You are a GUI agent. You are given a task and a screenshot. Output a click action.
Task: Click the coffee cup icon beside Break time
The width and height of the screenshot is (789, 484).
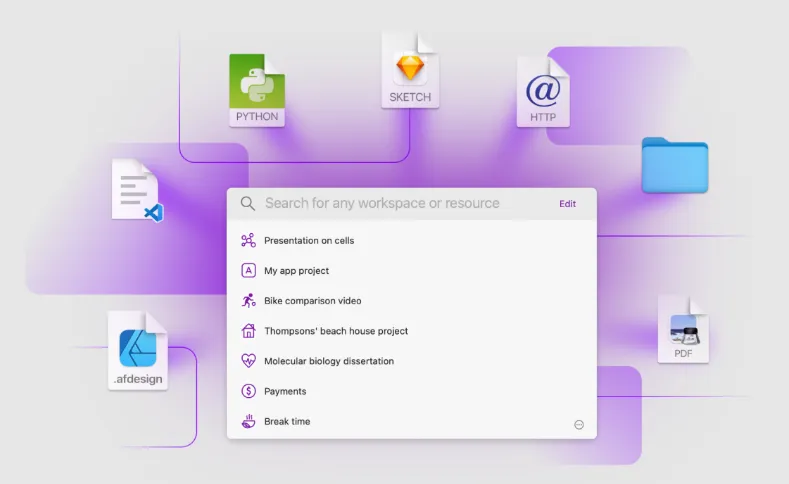(x=248, y=421)
